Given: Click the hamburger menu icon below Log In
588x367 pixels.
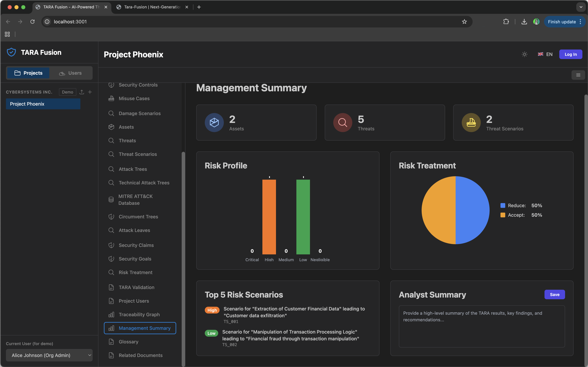Looking at the screenshot, I should point(578,75).
